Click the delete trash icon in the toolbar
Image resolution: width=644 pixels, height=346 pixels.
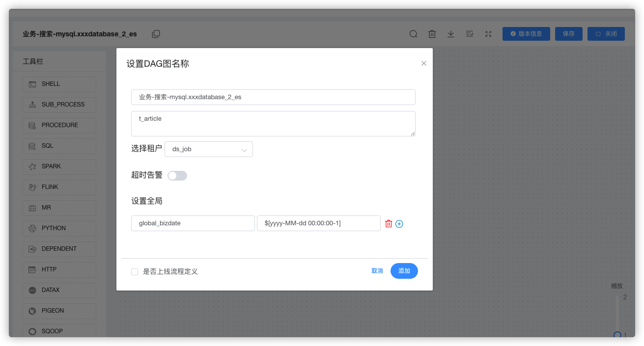[432, 34]
